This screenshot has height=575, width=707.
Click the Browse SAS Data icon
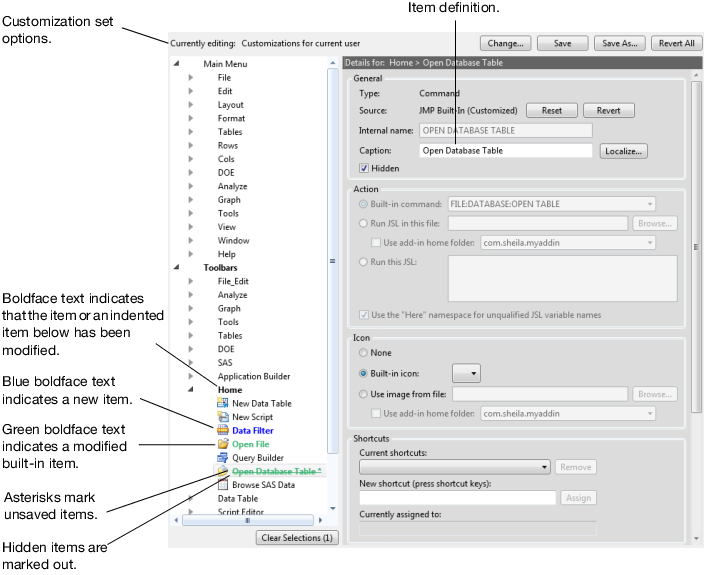[x=223, y=485]
